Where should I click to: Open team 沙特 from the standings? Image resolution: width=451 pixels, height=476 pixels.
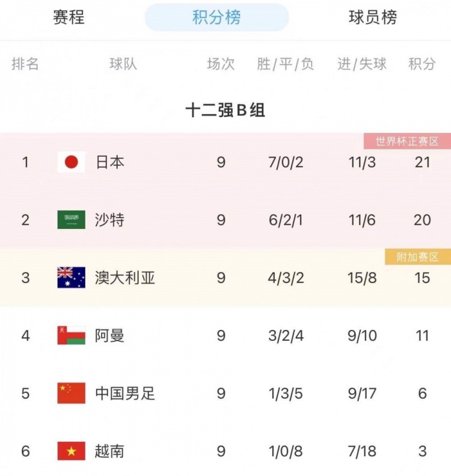pyautogui.click(x=110, y=220)
